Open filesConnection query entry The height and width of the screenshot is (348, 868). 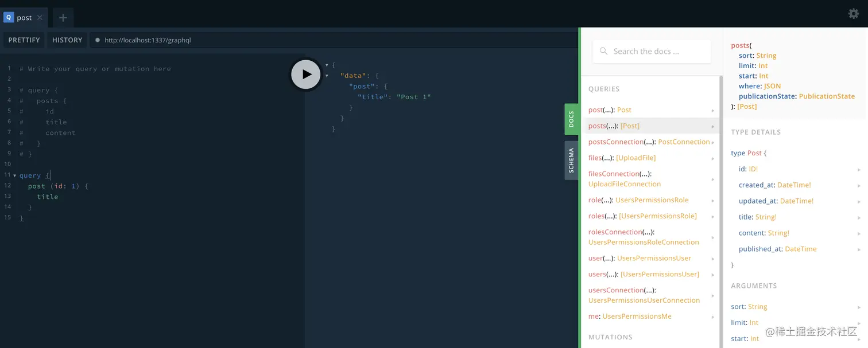[x=650, y=179]
